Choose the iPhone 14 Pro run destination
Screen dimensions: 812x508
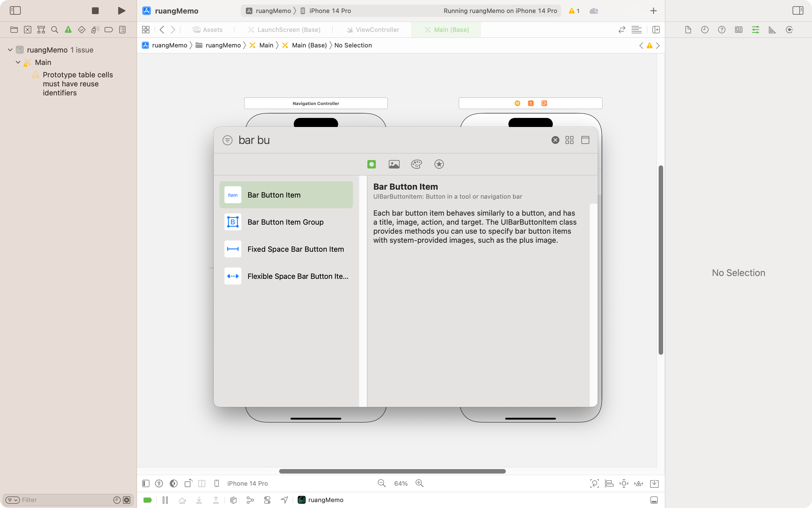point(325,11)
